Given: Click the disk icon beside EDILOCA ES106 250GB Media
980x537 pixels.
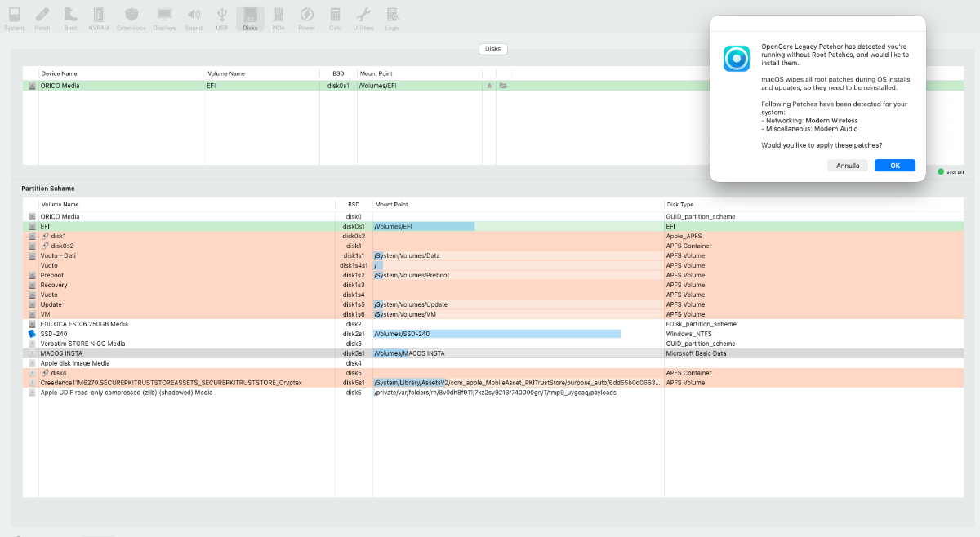Looking at the screenshot, I should [32, 324].
